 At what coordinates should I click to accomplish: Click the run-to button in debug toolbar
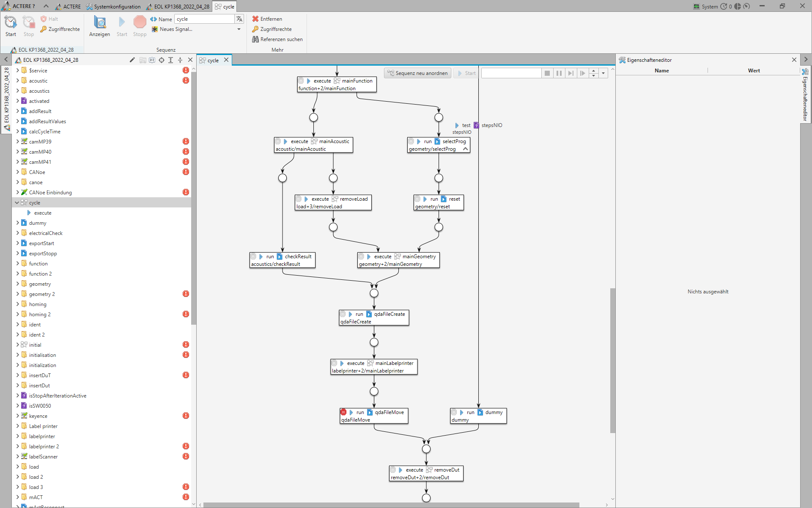(583, 73)
